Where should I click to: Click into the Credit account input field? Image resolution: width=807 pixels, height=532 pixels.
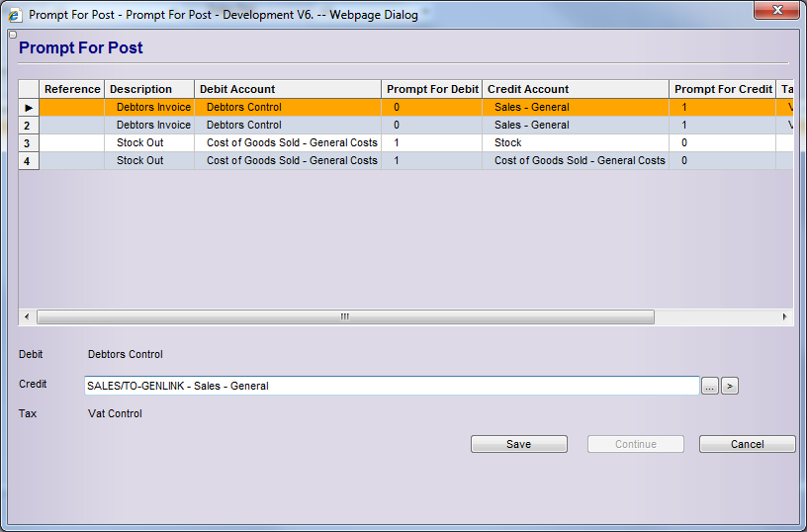[x=392, y=386]
